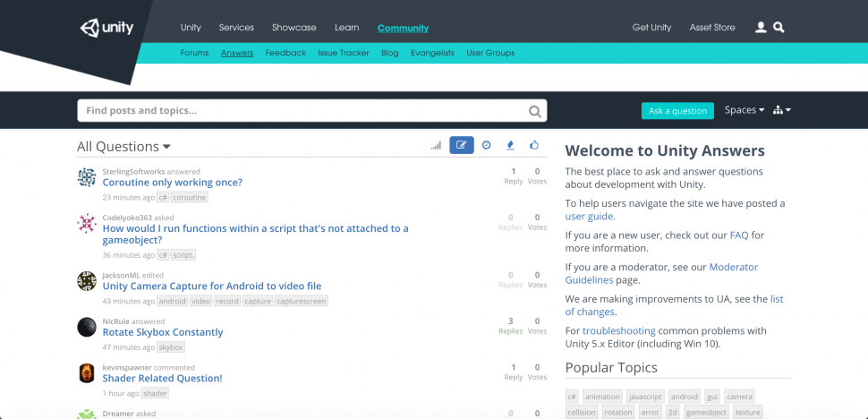Open question about running functions within a script

click(x=255, y=235)
